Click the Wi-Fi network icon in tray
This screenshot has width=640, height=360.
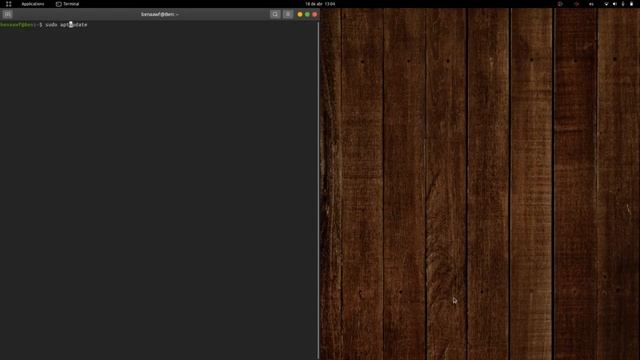tap(607, 4)
